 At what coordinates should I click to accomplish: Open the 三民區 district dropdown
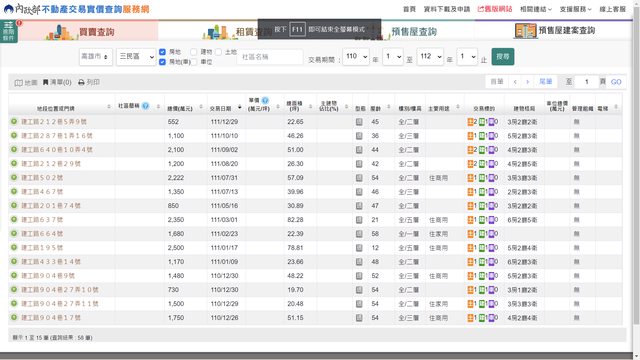(136, 56)
